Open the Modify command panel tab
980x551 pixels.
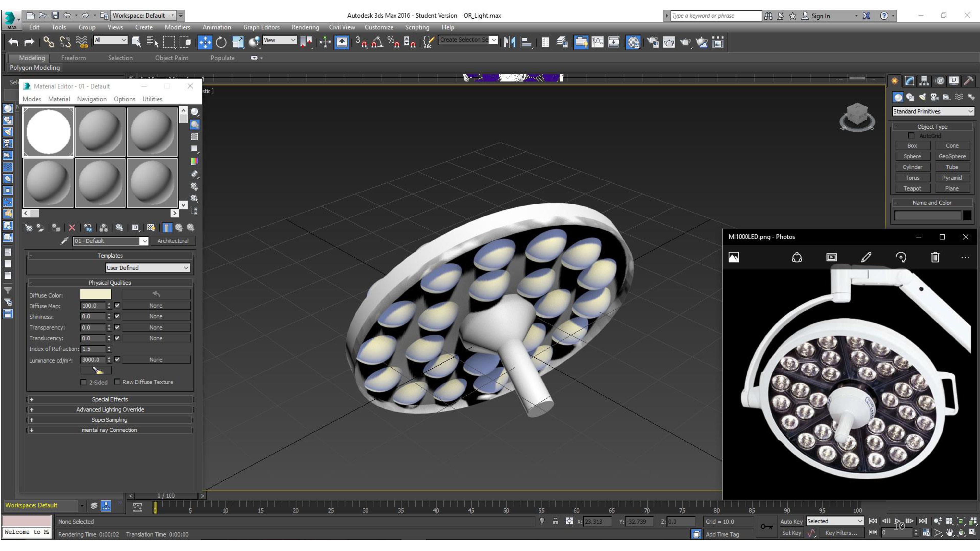909,81
